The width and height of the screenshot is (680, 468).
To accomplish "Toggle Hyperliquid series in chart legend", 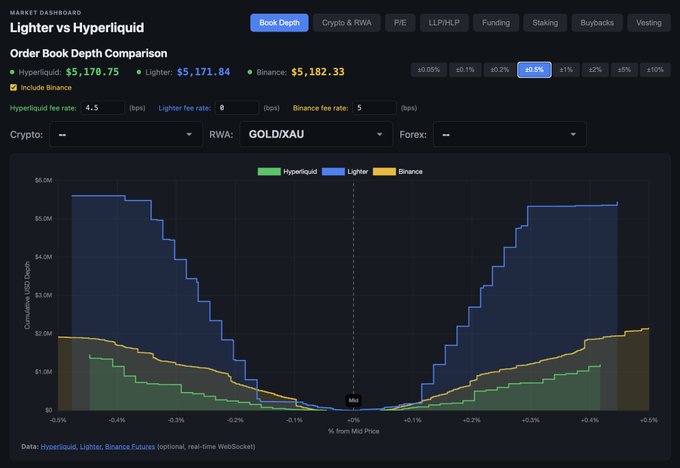I will 291,172.
